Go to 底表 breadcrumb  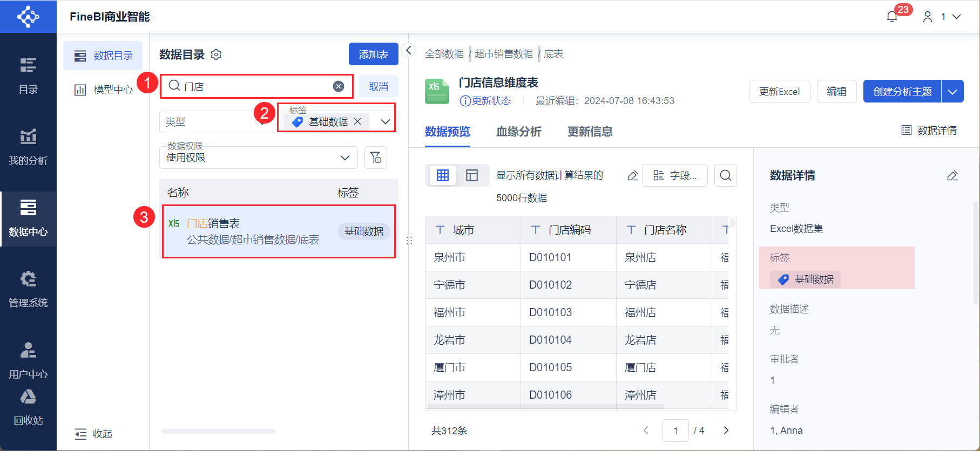pos(553,54)
